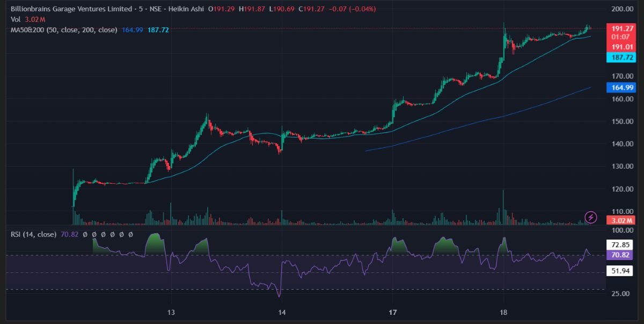
Task: Click the blue 187.72 MA200 price label
Action: (623, 57)
